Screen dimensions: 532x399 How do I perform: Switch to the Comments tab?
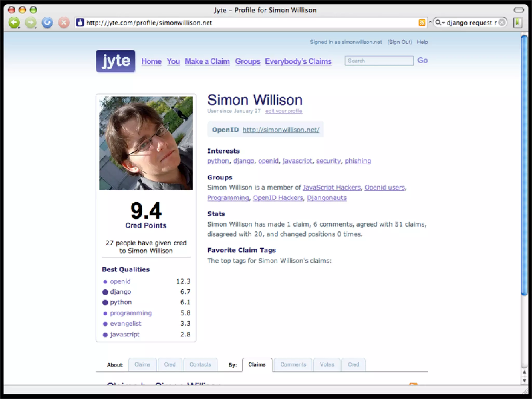coord(293,364)
